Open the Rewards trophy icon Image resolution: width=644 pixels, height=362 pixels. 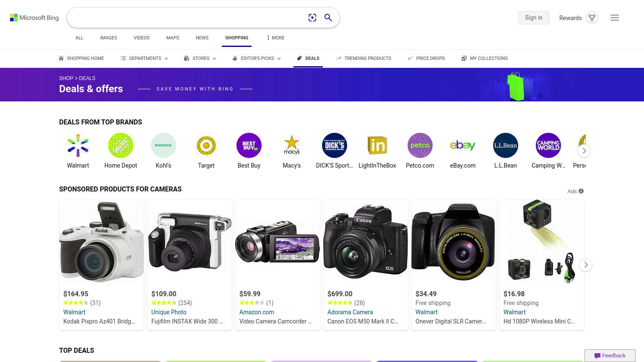(592, 18)
